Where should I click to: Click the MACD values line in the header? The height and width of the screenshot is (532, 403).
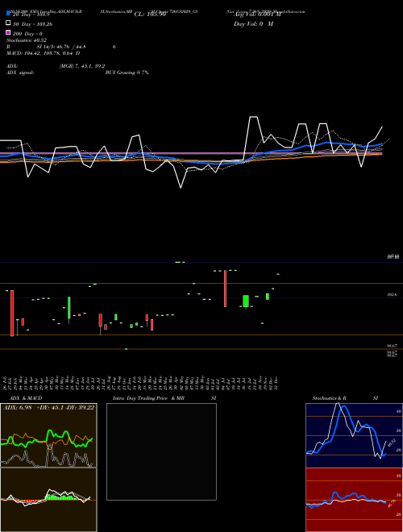43,53
